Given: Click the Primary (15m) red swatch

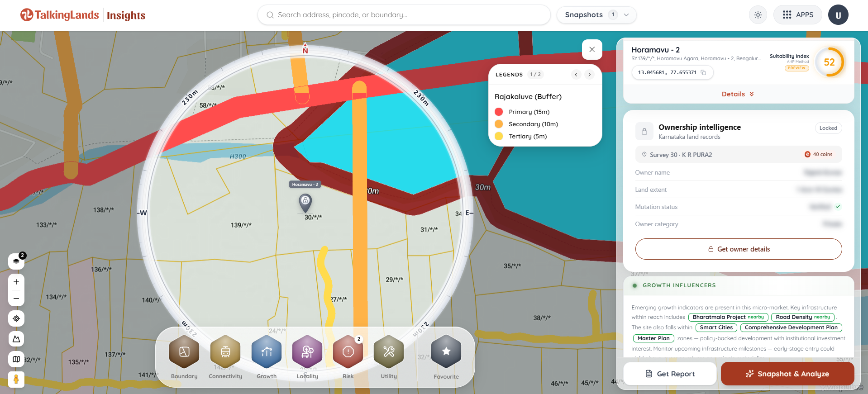Looking at the screenshot, I should [499, 112].
